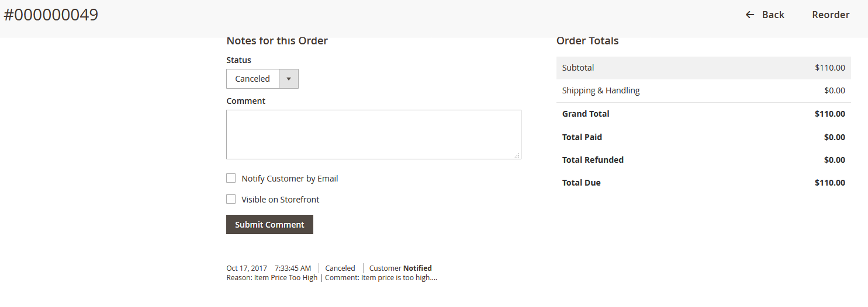Go back using the Back text
This screenshot has height=307, width=868.
click(x=773, y=15)
